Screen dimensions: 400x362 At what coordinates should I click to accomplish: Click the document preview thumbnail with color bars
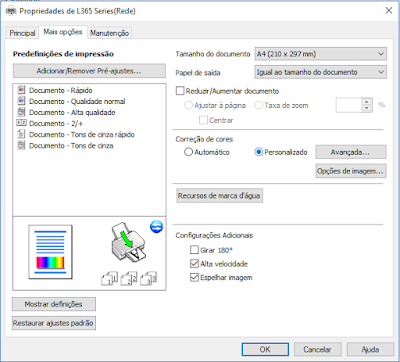pos(50,252)
